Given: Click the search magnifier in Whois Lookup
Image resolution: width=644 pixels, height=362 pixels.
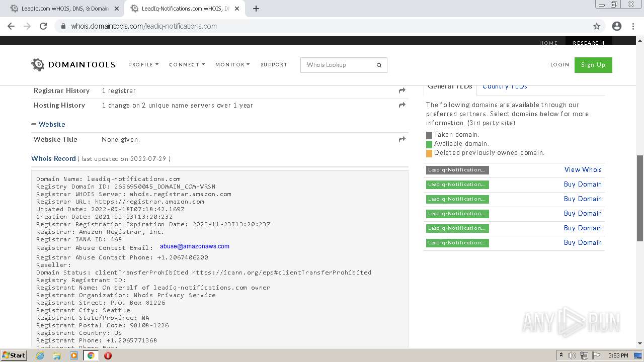Looking at the screenshot, I should [379, 65].
